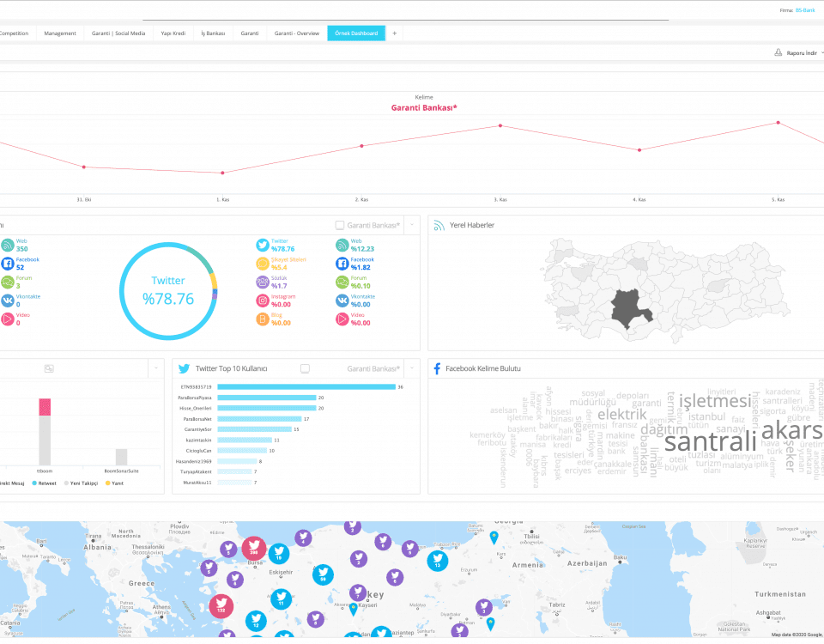
Task: Switch to the Yapı Kredi tab
Action: (173, 33)
